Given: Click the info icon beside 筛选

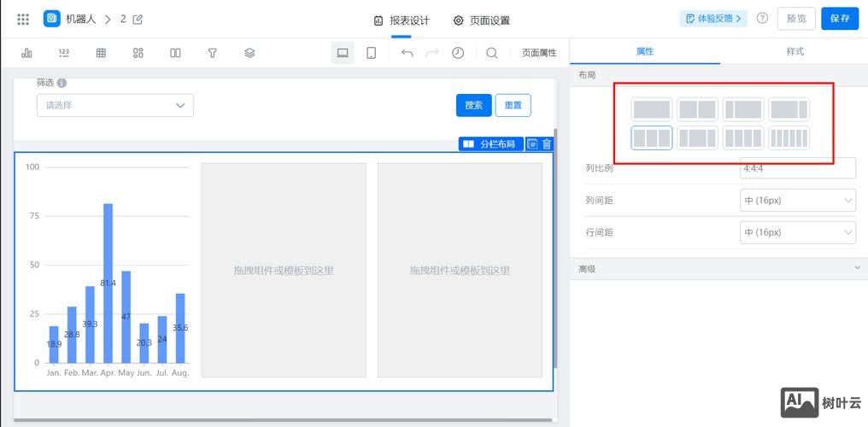Looking at the screenshot, I should [62, 83].
